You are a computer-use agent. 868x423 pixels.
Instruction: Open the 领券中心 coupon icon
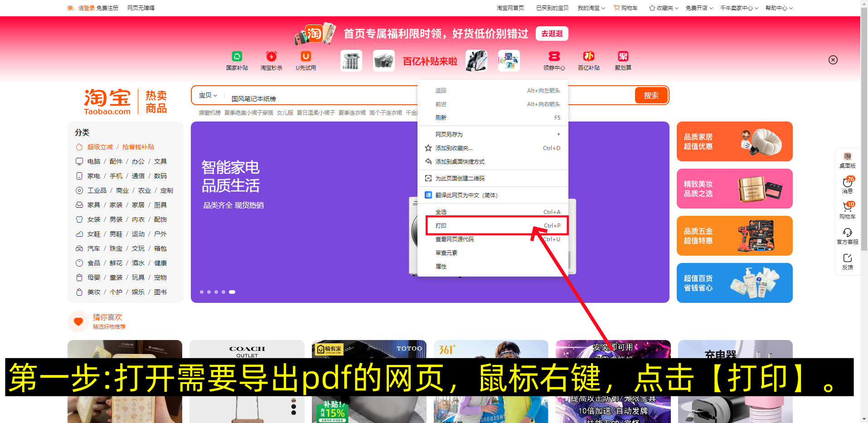554,56
